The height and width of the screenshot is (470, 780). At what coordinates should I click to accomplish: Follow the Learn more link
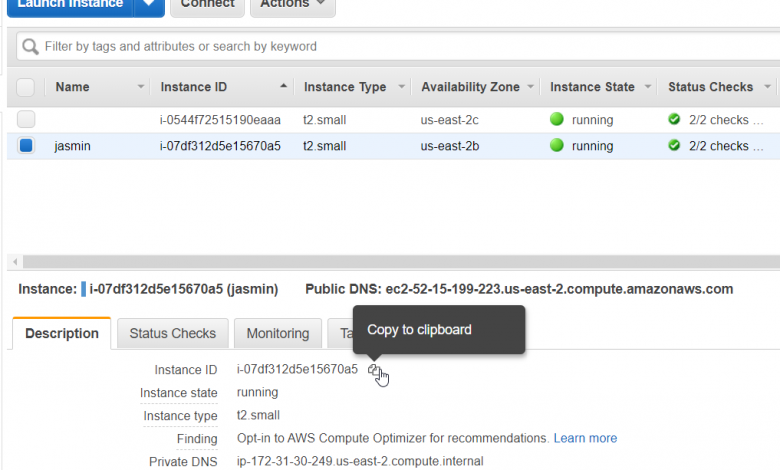[x=585, y=438]
